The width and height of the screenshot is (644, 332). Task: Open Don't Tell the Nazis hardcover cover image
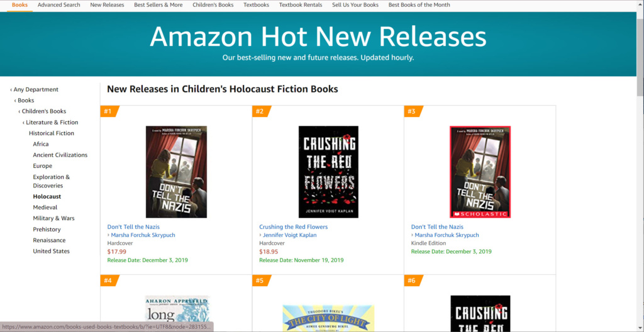pyautogui.click(x=176, y=172)
